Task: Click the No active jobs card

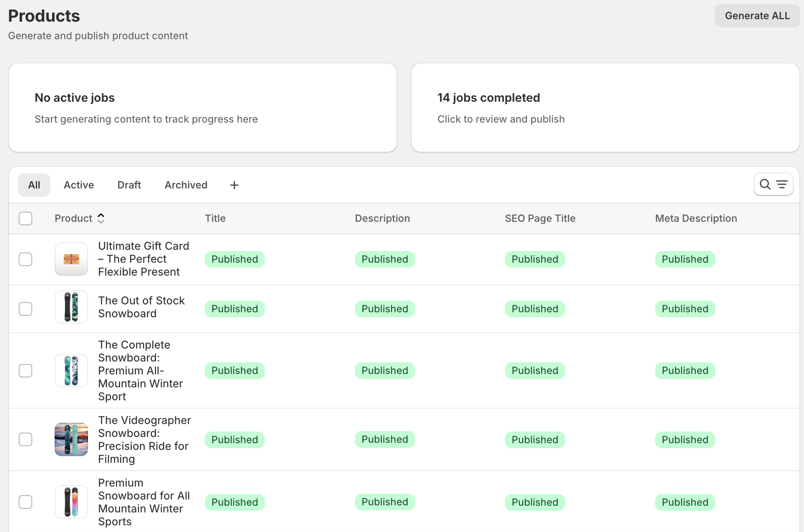Action: (x=203, y=108)
